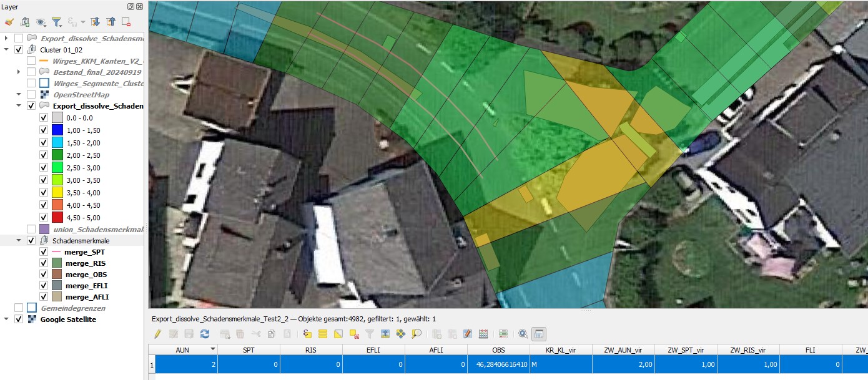868x380 pixels.
Task: Click remove layer/group icon
Action: pyautogui.click(x=126, y=22)
